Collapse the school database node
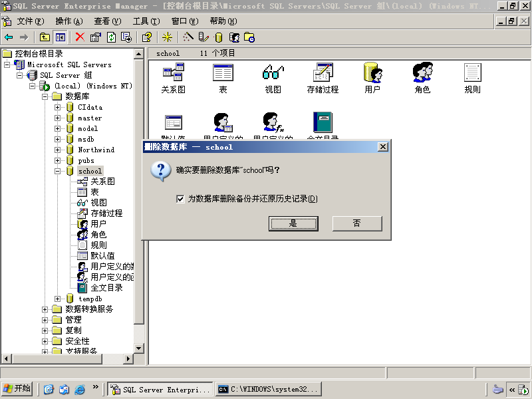The height and width of the screenshot is (399, 532). pyautogui.click(x=57, y=172)
